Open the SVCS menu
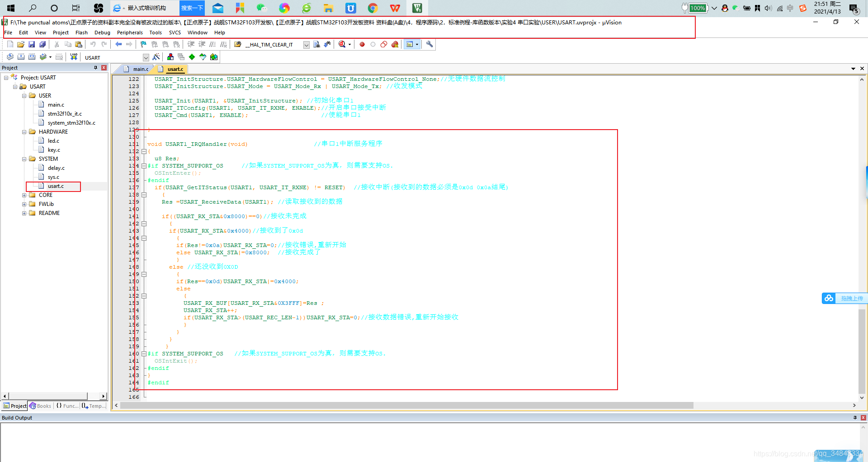This screenshot has height=462, width=868. (x=175, y=33)
